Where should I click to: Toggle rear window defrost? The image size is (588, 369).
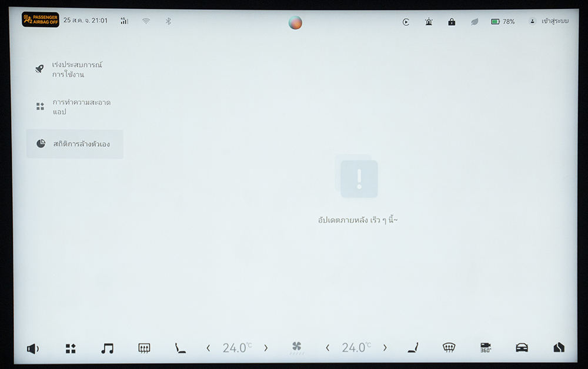(x=144, y=348)
